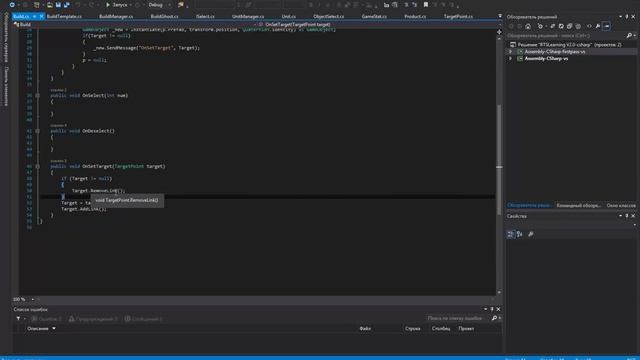
Task: Sort by the Строка column header
Action: (x=413, y=329)
